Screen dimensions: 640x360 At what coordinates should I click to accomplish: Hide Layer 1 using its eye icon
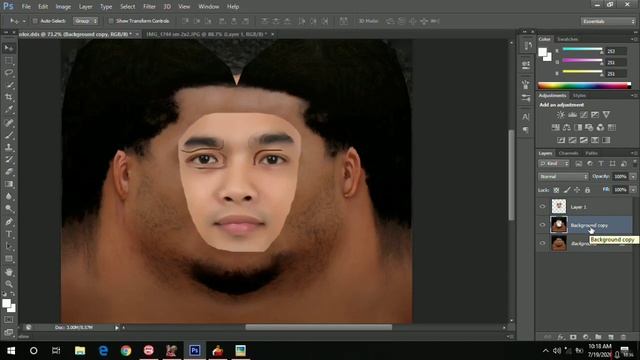tap(542, 207)
